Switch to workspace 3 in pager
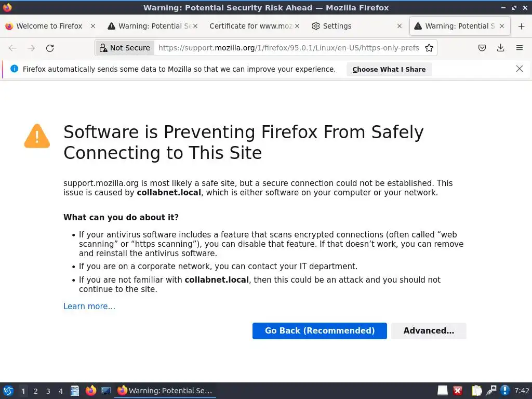 [48, 391]
